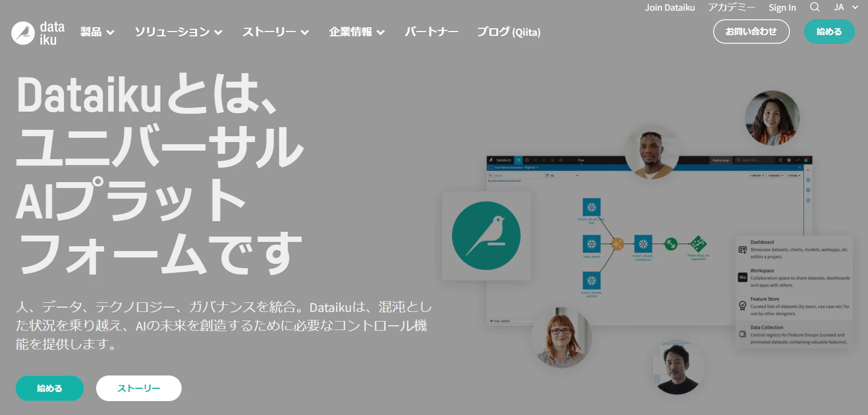
Task: Expand the 企業情報 dropdown menu
Action: (357, 32)
